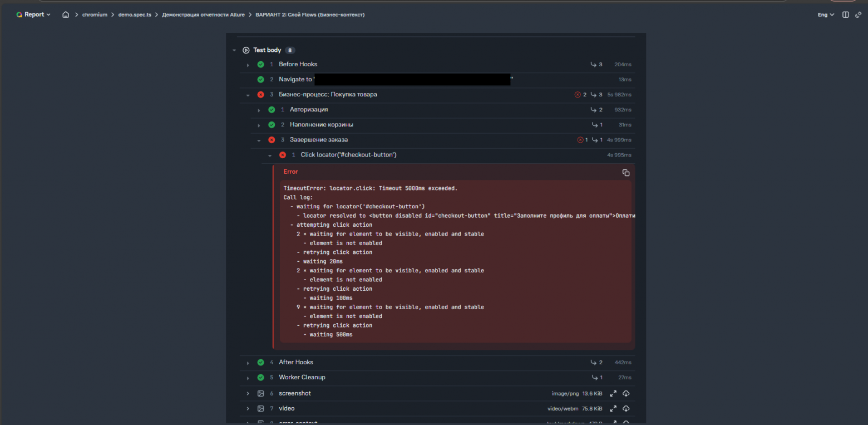Copy the error text with the copy icon

[626, 173]
